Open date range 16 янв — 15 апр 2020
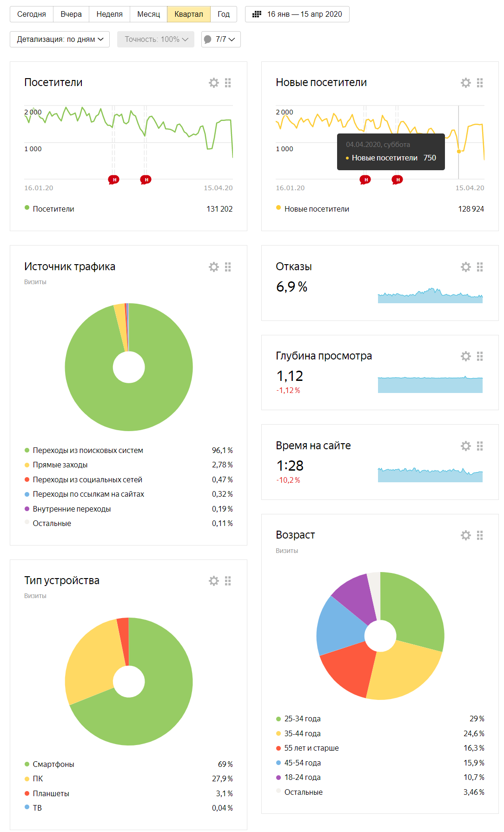 point(297,14)
